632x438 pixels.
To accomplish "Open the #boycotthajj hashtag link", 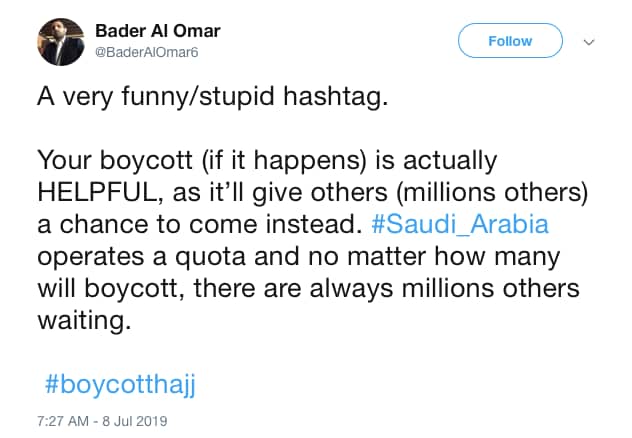I will pos(114,382).
